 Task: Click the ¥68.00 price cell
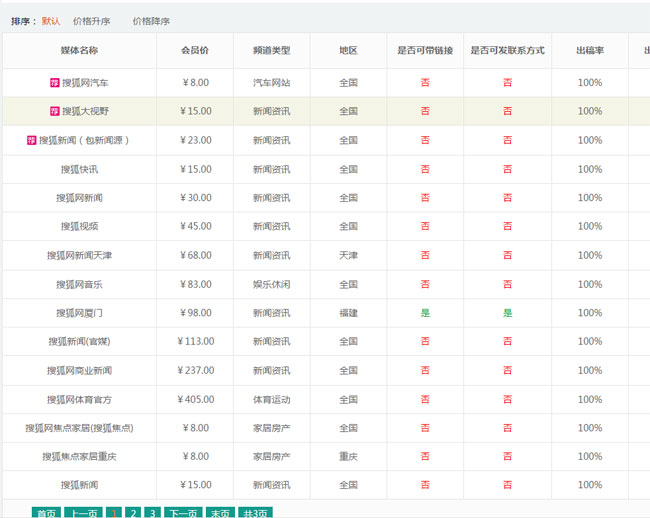click(x=196, y=255)
